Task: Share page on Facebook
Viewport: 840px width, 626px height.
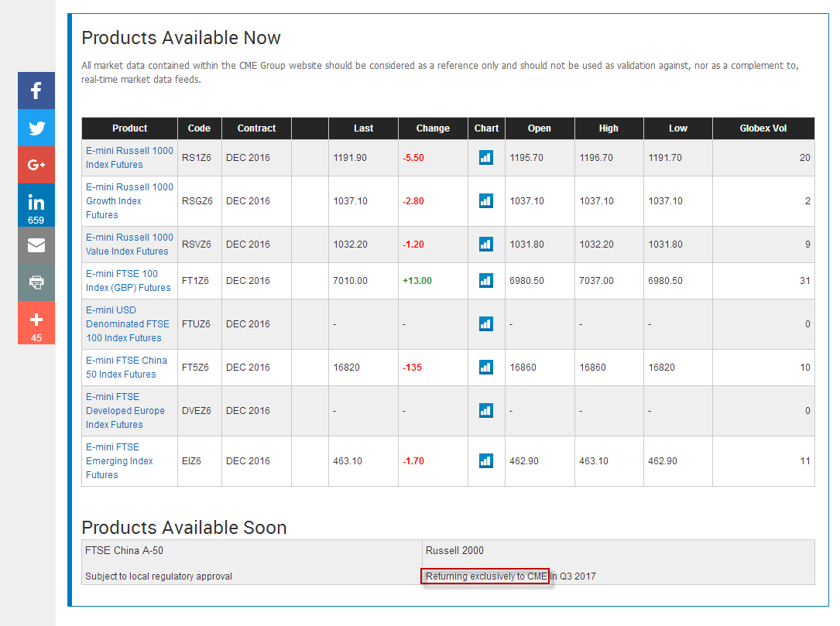Action: (x=36, y=91)
